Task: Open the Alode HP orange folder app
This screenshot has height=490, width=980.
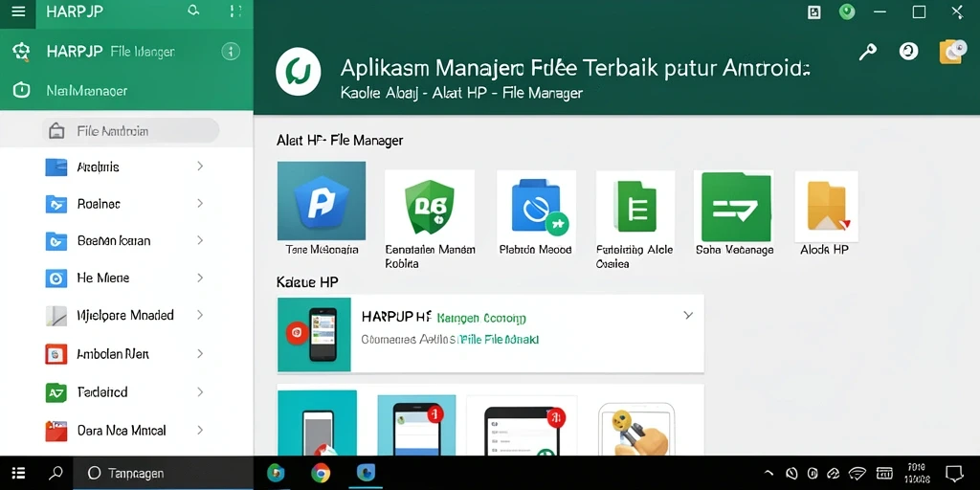Action: click(x=826, y=206)
